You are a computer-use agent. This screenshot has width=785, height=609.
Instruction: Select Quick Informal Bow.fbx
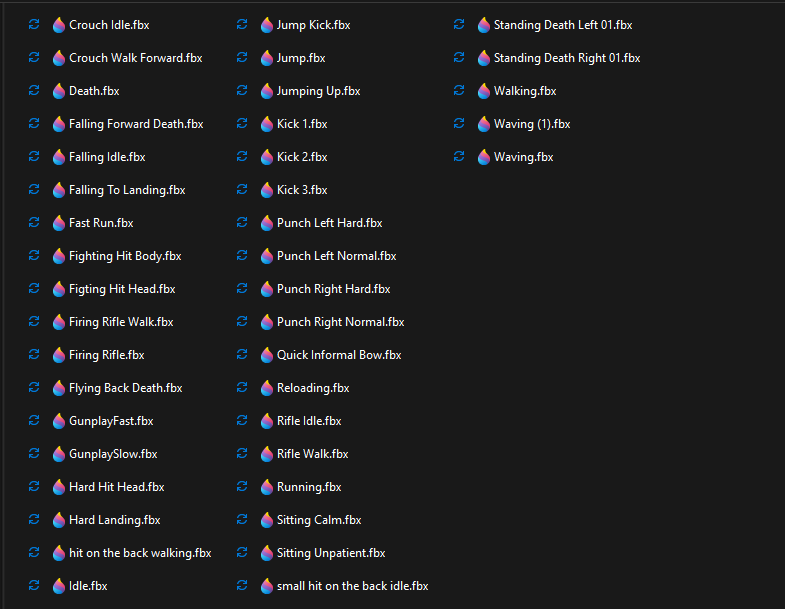[339, 355]
